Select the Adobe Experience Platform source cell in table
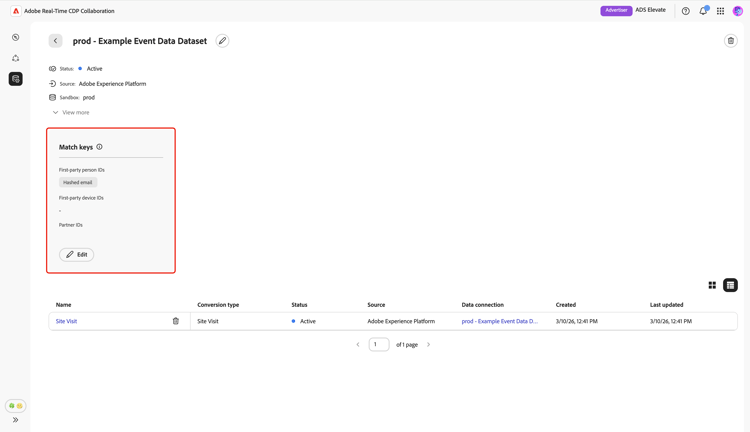 pos(401,321)
